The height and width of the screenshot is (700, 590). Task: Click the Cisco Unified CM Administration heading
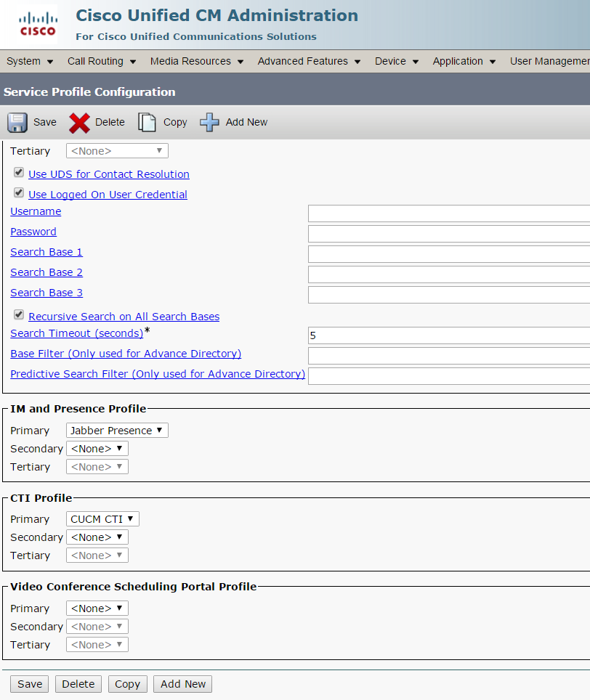(x=217, y=16)
